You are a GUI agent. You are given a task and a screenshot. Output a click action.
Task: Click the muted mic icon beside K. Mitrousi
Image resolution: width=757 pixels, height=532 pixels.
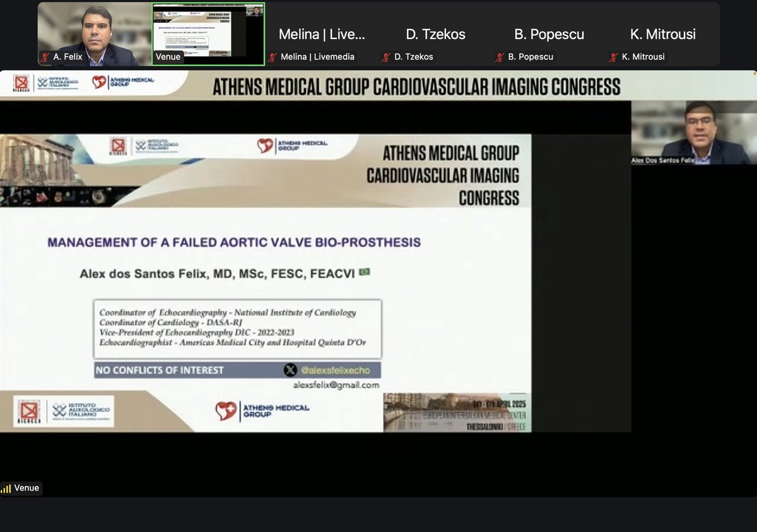[x=613, y=57]
